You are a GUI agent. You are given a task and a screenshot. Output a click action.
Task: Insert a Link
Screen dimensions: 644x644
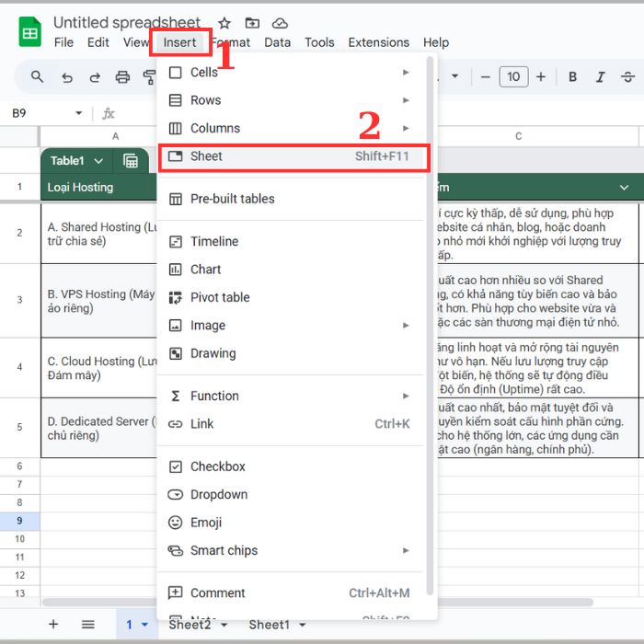(x=292, y=424)
